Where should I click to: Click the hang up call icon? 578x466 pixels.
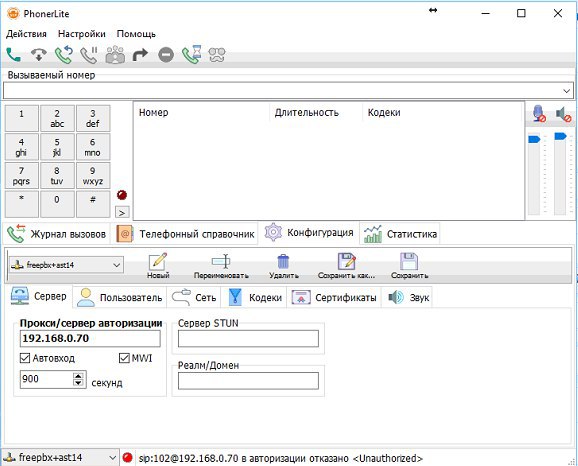[x=39, y=55]
